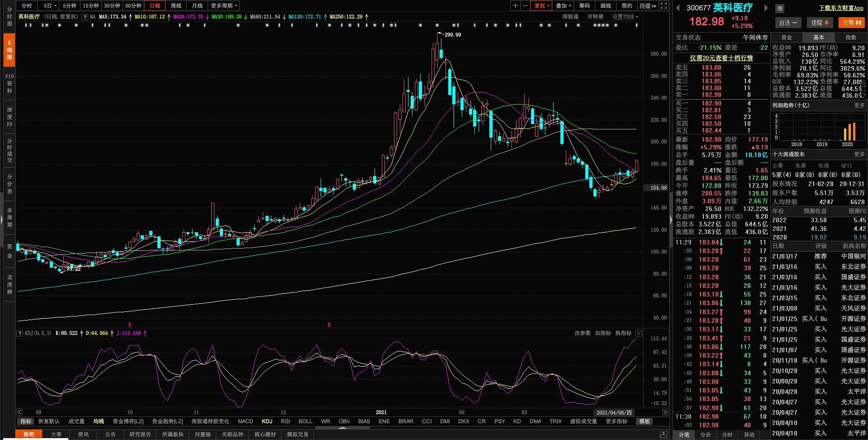Image resolution: width=868 pixels, height=440 pixels.
Task: Open 设置均线 dropdown
Action: [625, 17]
